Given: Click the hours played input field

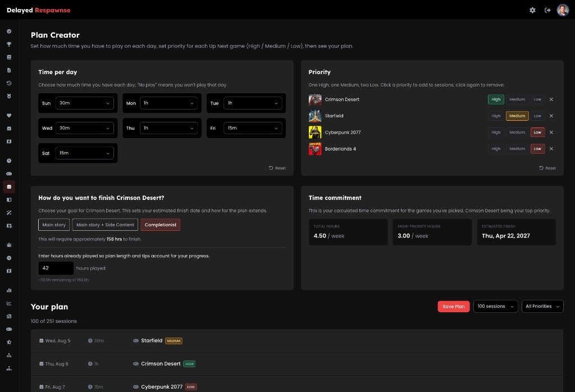Looking at the screenshot, I should 56,268.
